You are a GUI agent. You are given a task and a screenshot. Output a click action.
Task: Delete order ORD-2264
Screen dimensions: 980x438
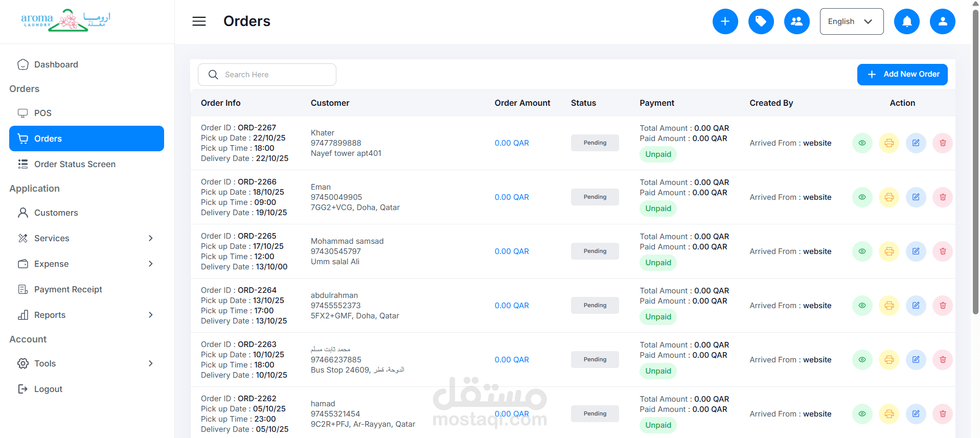pyautogui.click(x=943, y=306)
